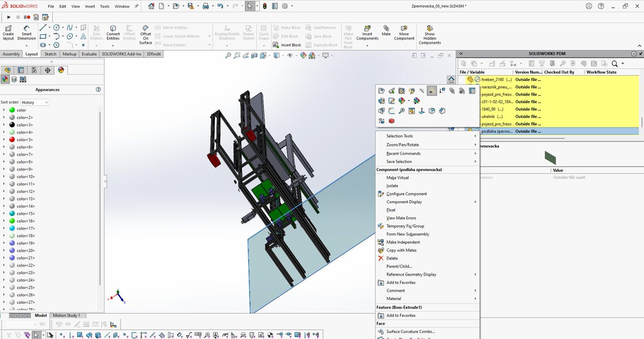This screenshot has width=644, height=339.
Task: Switch to the Sketch tab
Action: click(50, 54)
